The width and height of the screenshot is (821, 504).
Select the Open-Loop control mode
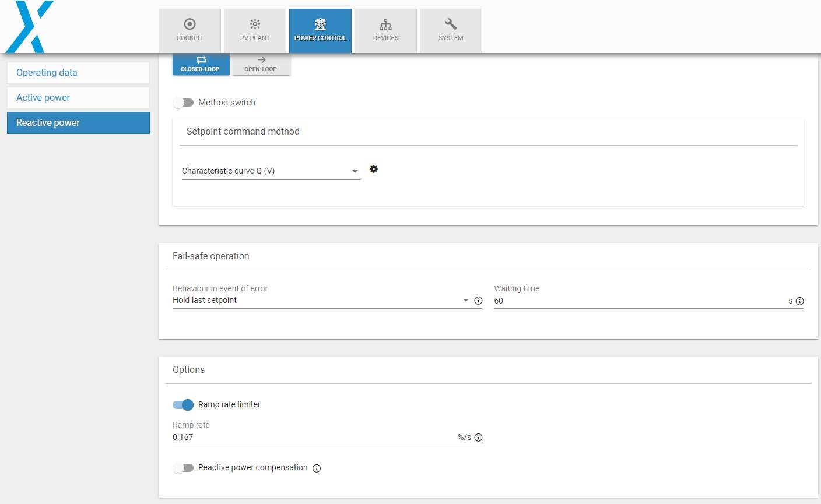tap(261, 64)
